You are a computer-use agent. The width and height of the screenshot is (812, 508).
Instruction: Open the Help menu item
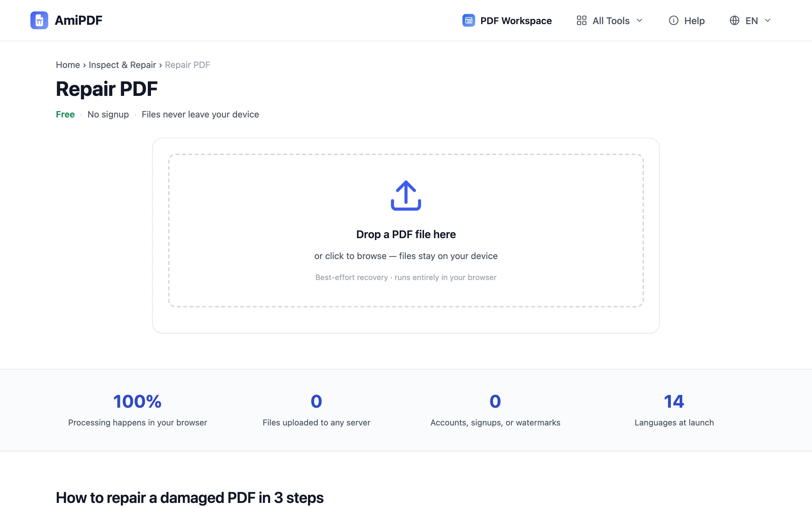pos(687,21)
